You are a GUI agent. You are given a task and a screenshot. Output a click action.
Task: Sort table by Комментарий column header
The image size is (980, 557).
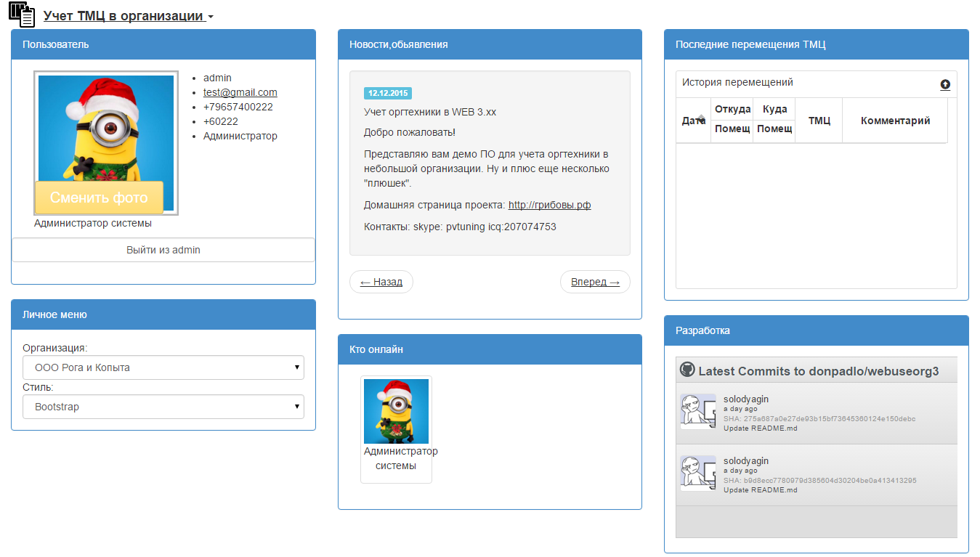pos(895,121)
